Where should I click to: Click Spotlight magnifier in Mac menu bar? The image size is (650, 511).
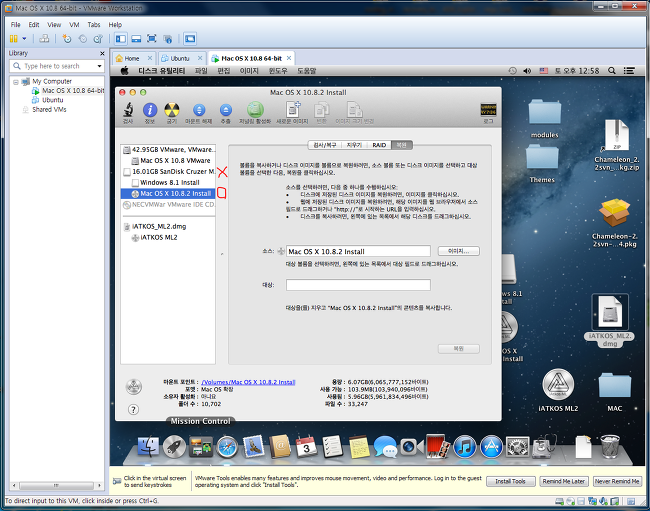612,70
